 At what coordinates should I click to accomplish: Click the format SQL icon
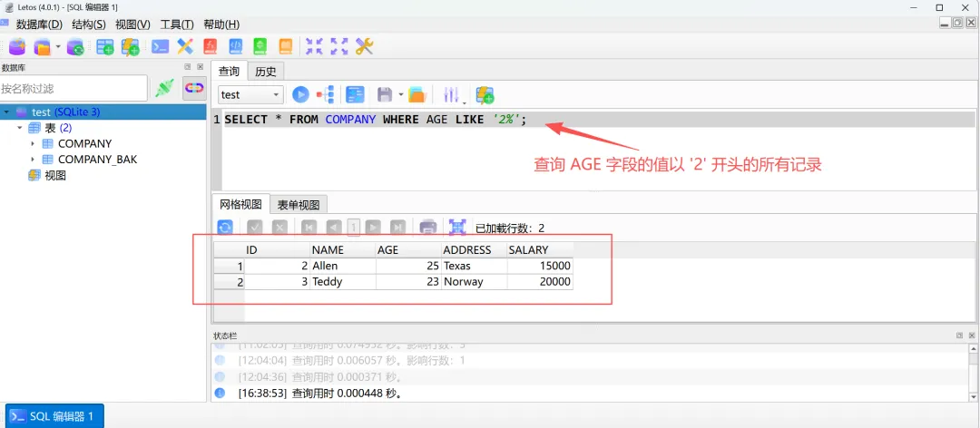(355, 95)
